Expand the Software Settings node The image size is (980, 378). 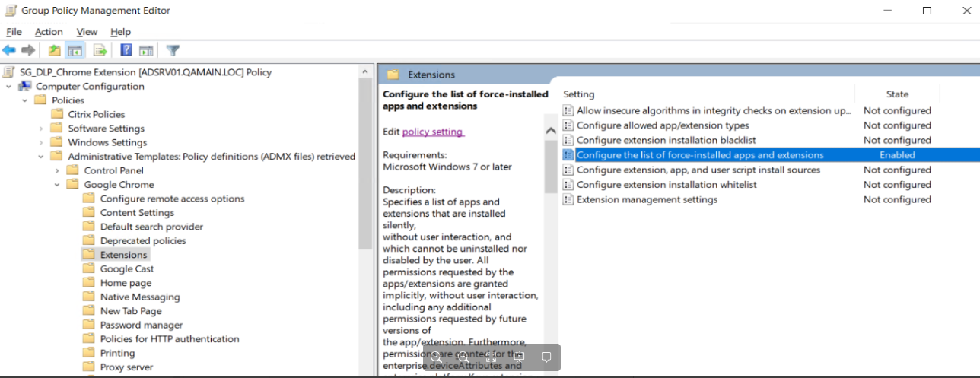pos(41,129)
